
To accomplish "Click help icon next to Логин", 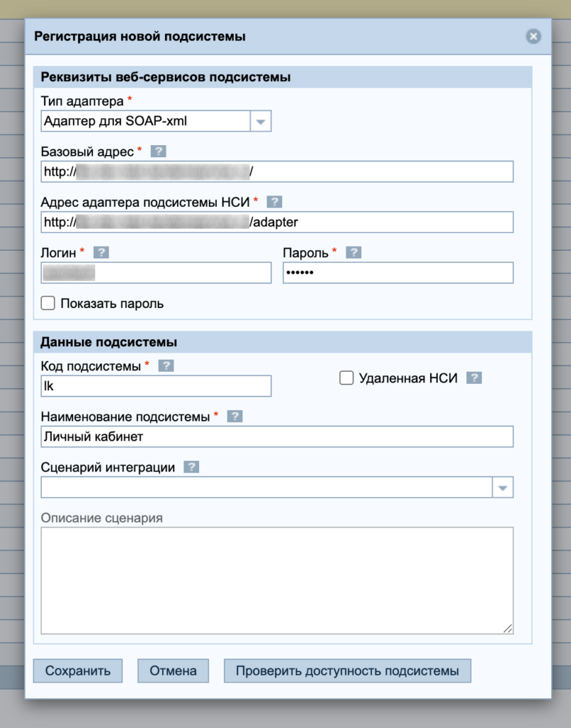I will tap(101, 252).
